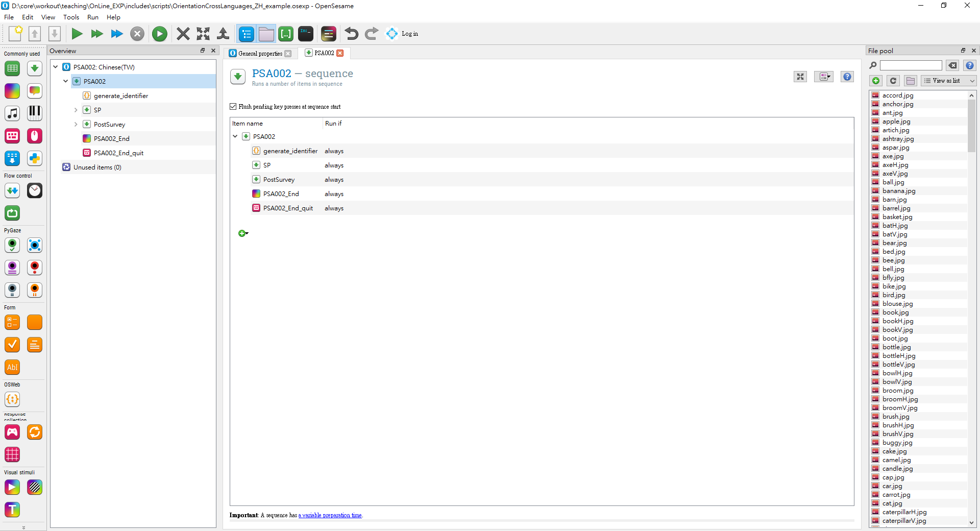Viewport: 980px width, 531px height.
Task: Clear the File pool search field
Action: click(952, 65)
